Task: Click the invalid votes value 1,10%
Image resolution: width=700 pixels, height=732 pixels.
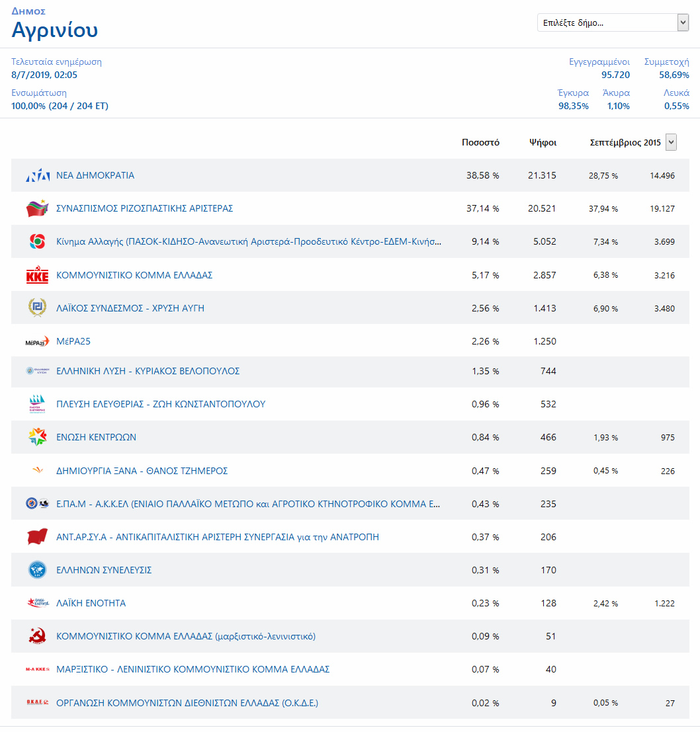Action: pyautogui.click(x=618, y=106)
